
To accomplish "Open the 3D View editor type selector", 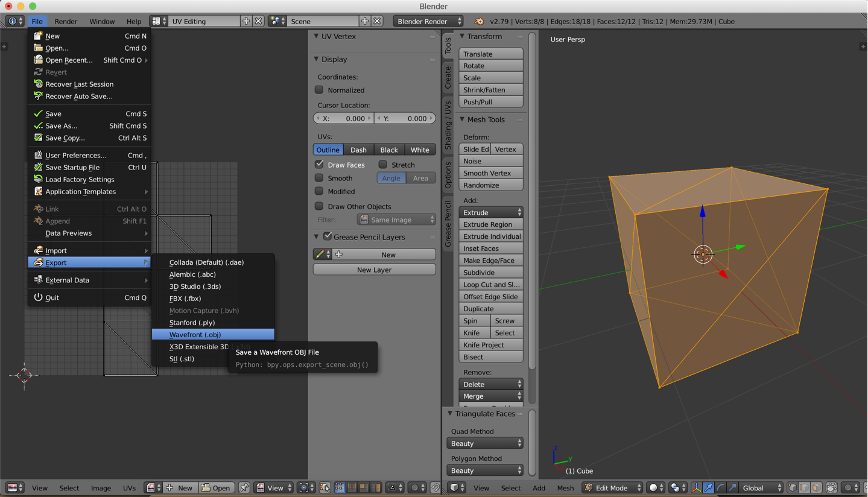I will [x=457, y=487].
